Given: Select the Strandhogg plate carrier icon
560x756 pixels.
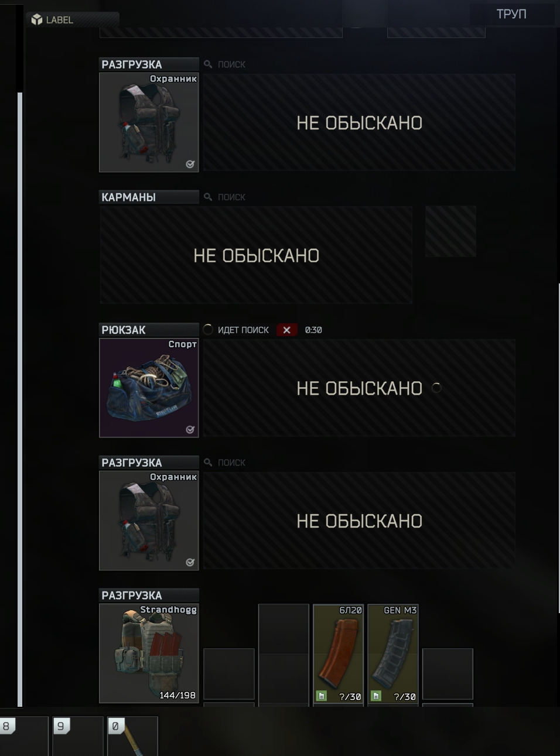Looking at the screenshot, I should pyautogui.click(x=149, y=653).
